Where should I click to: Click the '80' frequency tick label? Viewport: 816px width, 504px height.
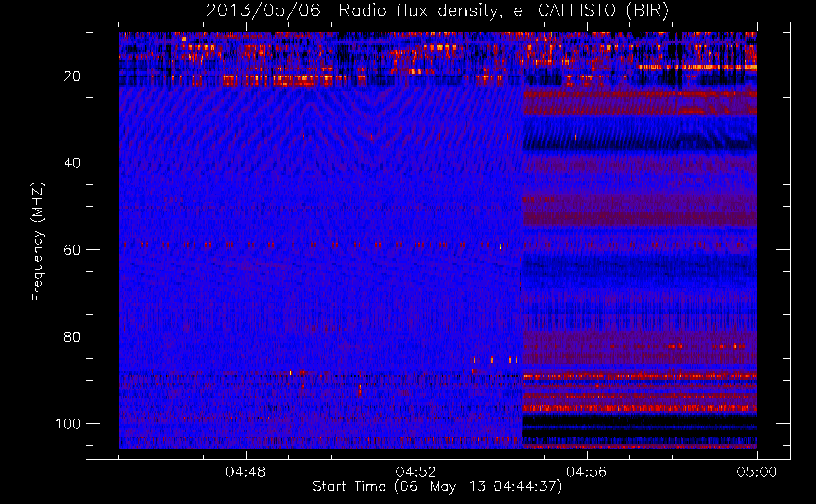[72, 337]
